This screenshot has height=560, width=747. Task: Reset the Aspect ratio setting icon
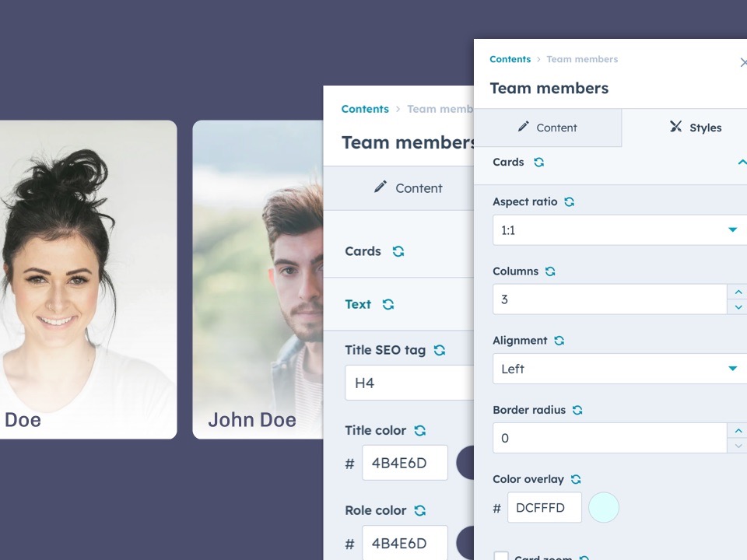pyautogui.click(x=570, y=202)
